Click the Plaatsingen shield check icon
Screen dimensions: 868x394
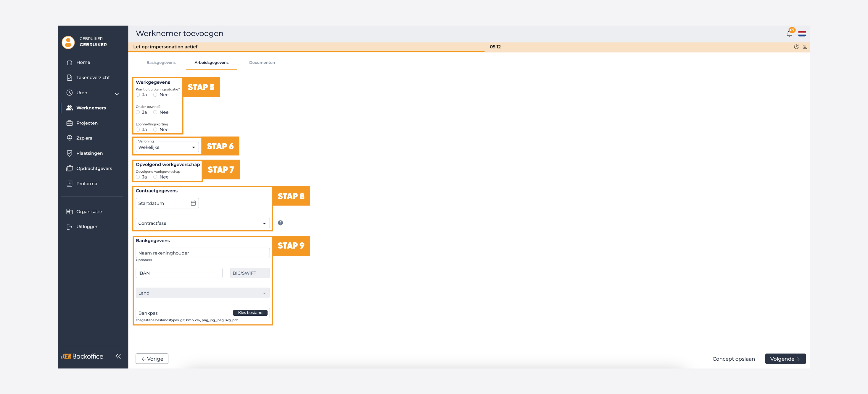tap(70, 153)
